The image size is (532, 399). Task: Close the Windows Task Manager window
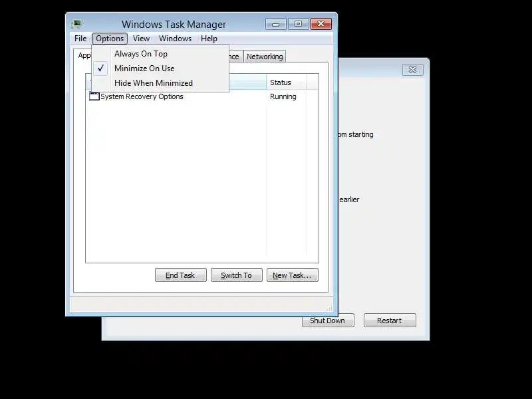(x=321, y=24)
